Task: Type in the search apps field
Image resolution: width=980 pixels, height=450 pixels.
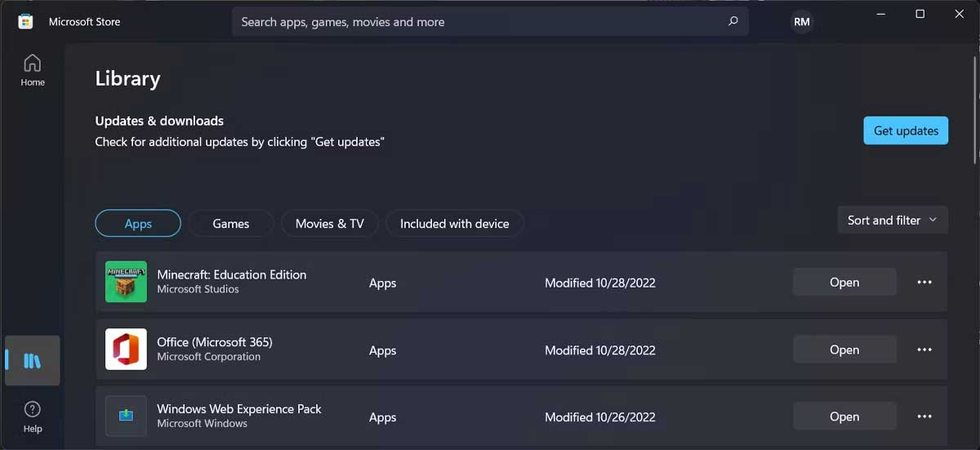Action: 474,22
